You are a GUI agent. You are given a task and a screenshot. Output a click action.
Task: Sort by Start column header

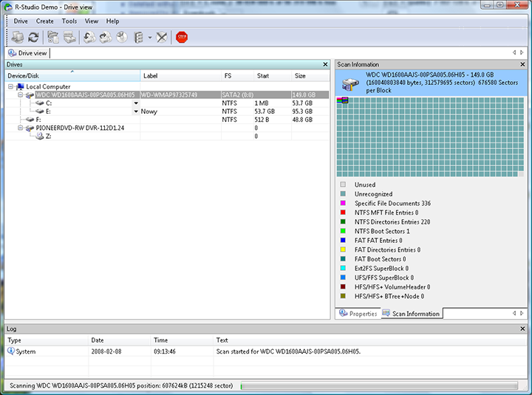click(273, 75)
